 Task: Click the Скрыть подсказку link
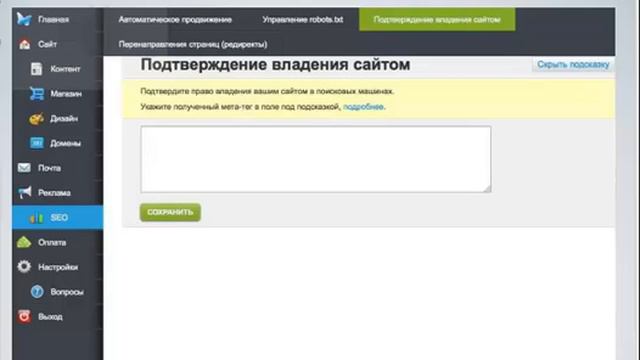click(x=573, y=64)
